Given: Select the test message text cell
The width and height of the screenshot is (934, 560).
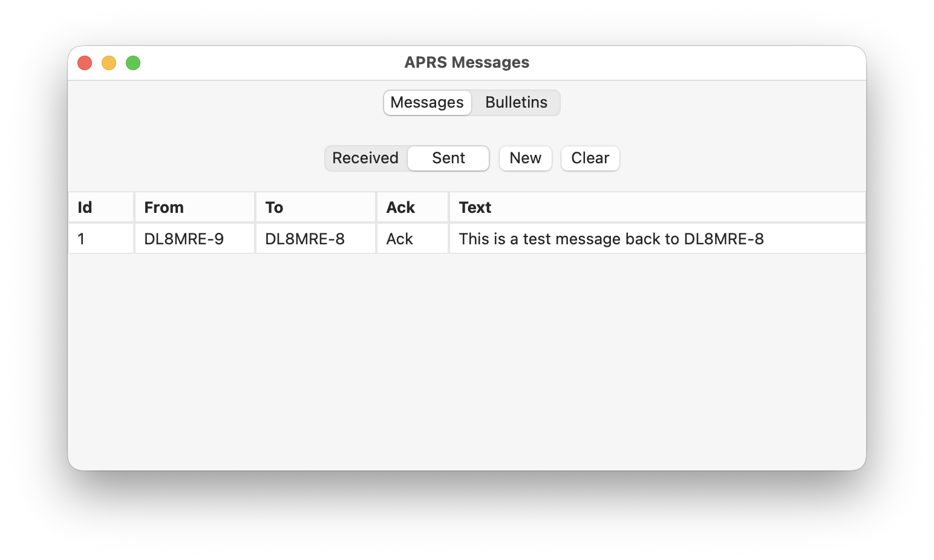Looking at the screenshot, I should (611, 239).
